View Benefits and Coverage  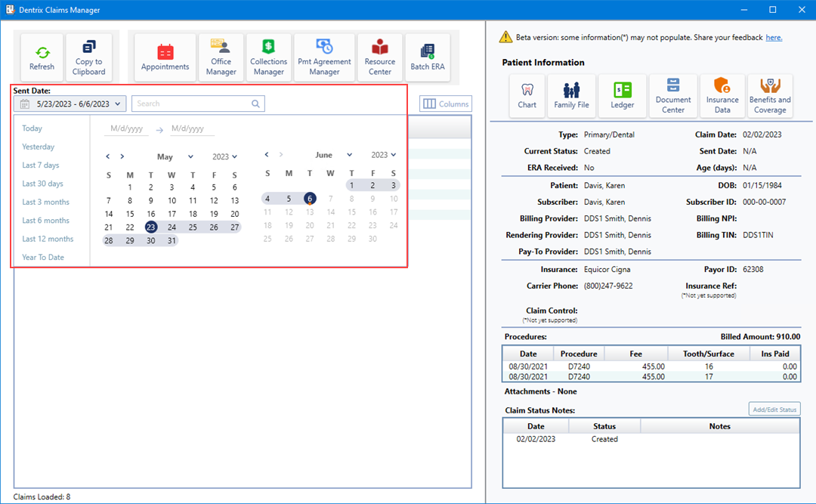point(770,96)
